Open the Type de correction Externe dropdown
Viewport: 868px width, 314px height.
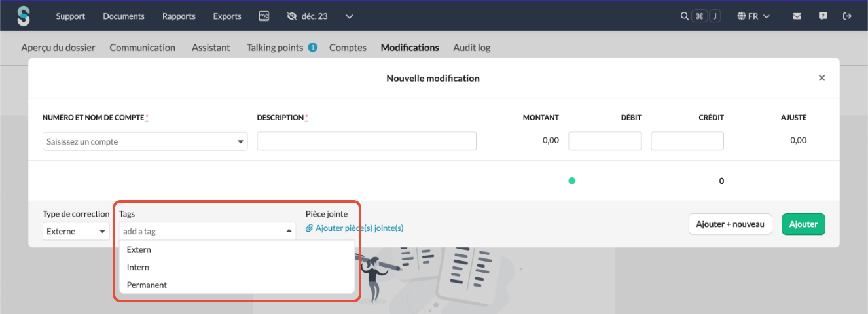tap(76, 231)
